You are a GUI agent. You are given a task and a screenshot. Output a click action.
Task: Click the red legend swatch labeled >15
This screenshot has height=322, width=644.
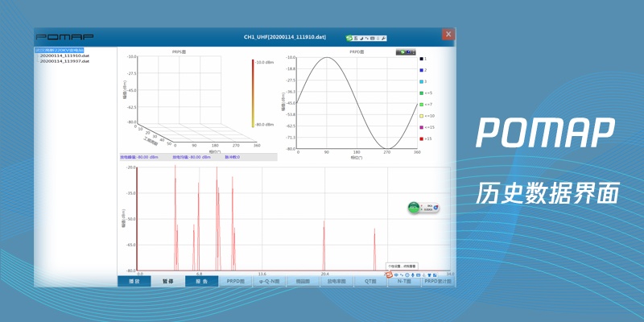(421, 138)
